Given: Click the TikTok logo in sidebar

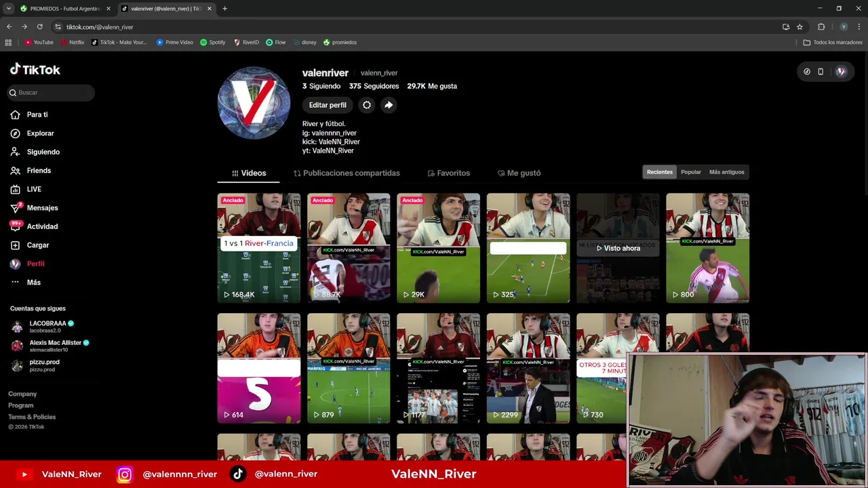Looking at the screenshot, I should point(35,69).
